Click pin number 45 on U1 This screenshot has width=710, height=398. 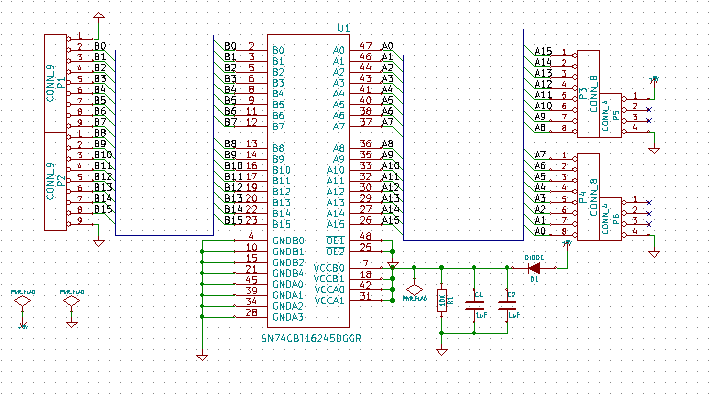click(x=251, y=280)
